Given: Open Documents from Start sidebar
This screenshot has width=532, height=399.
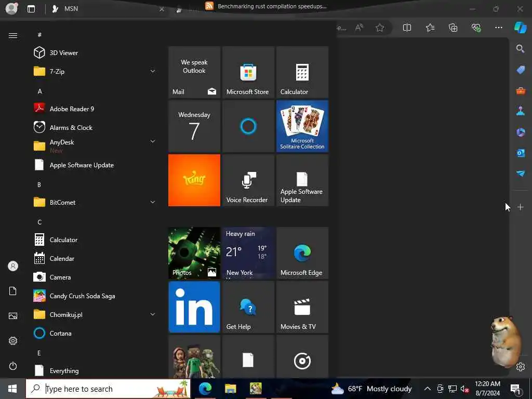Looking at the screenshot, I should pos(13,291).
